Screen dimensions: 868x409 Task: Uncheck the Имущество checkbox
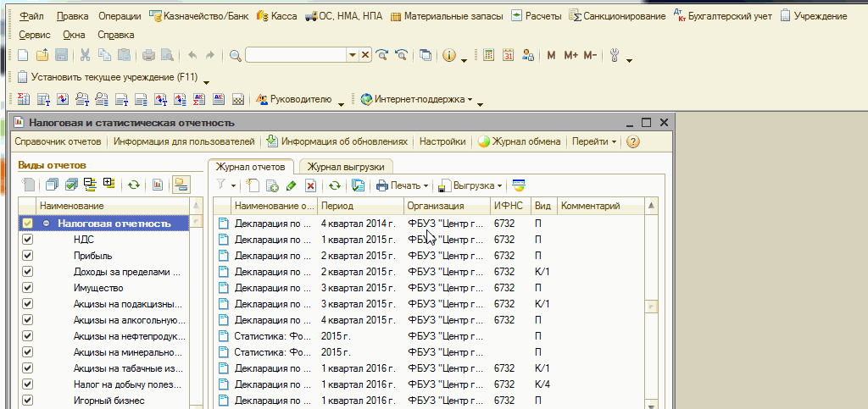pyautogui.click(x=28, y=288)
